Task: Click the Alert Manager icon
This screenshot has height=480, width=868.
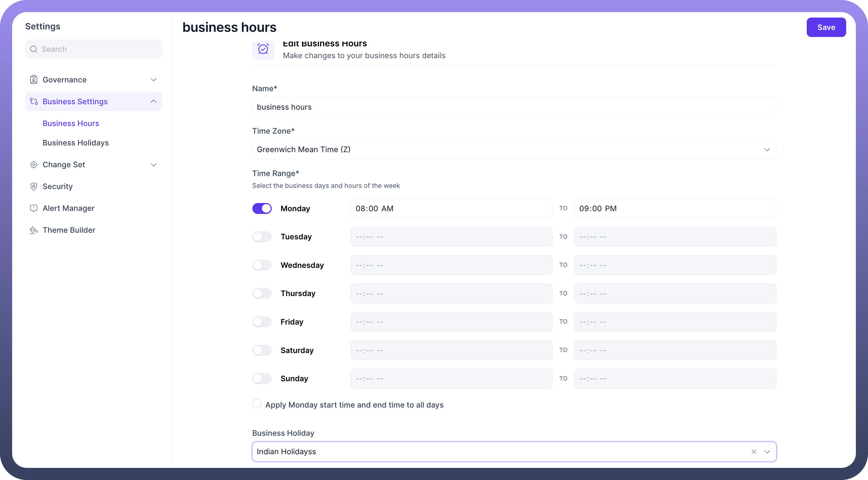Action: pos(34,208)
